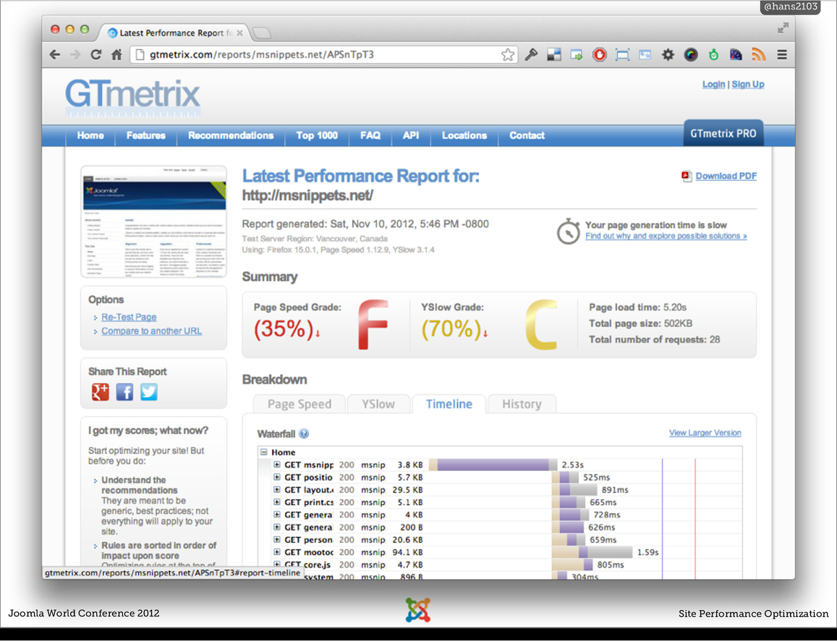837x644 pixels.
Task: Click the red stop-sign extension icon
Action: click(600, 54)
